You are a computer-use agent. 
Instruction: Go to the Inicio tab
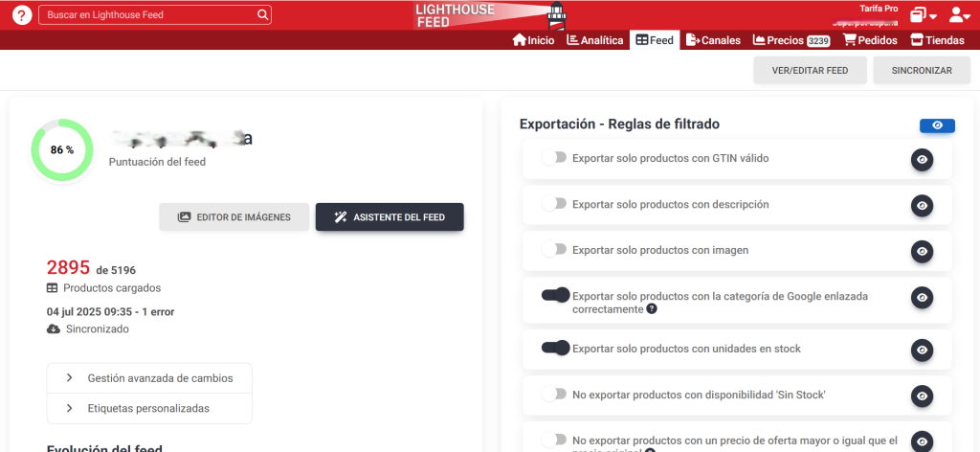[533, 40]
